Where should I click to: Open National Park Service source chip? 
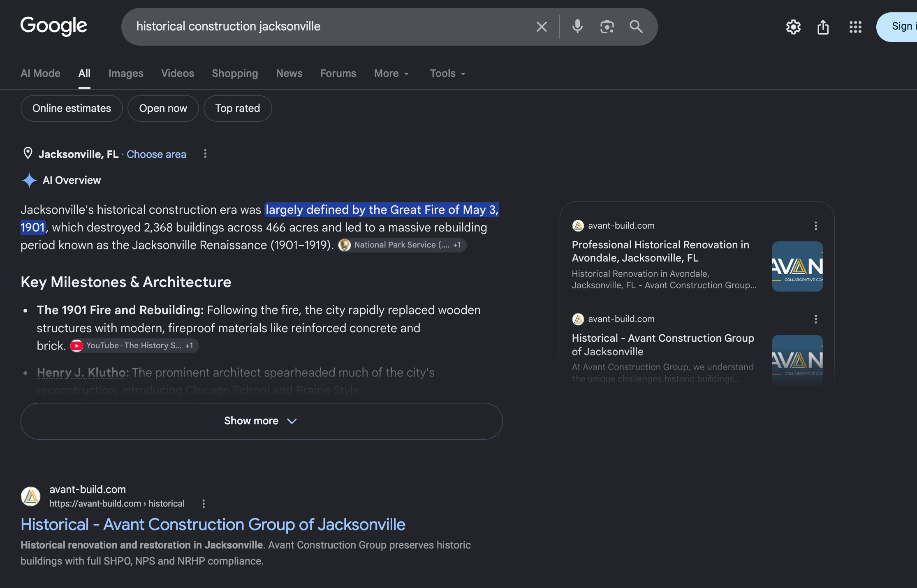click(x=402, y=245)
